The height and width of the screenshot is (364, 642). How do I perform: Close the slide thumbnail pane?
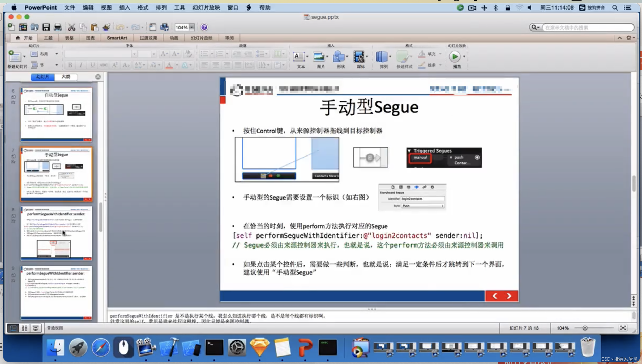pos(98,77)
